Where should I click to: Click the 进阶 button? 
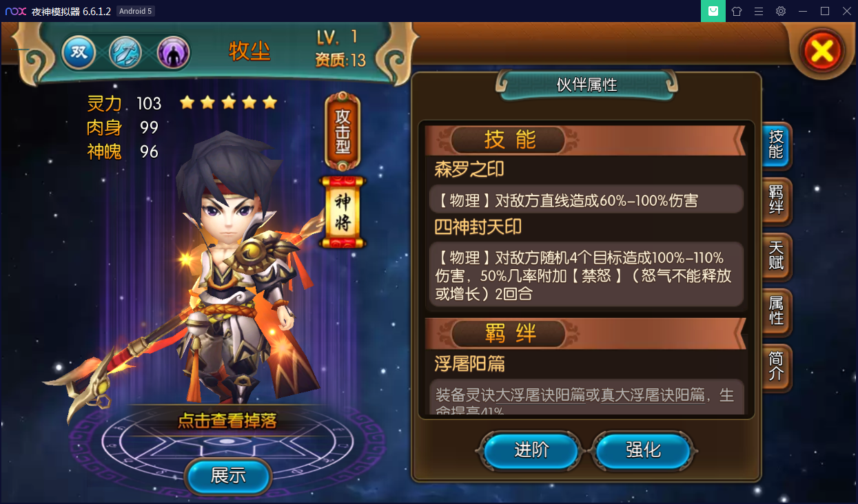pyautogui.click(x=531, y=450)
